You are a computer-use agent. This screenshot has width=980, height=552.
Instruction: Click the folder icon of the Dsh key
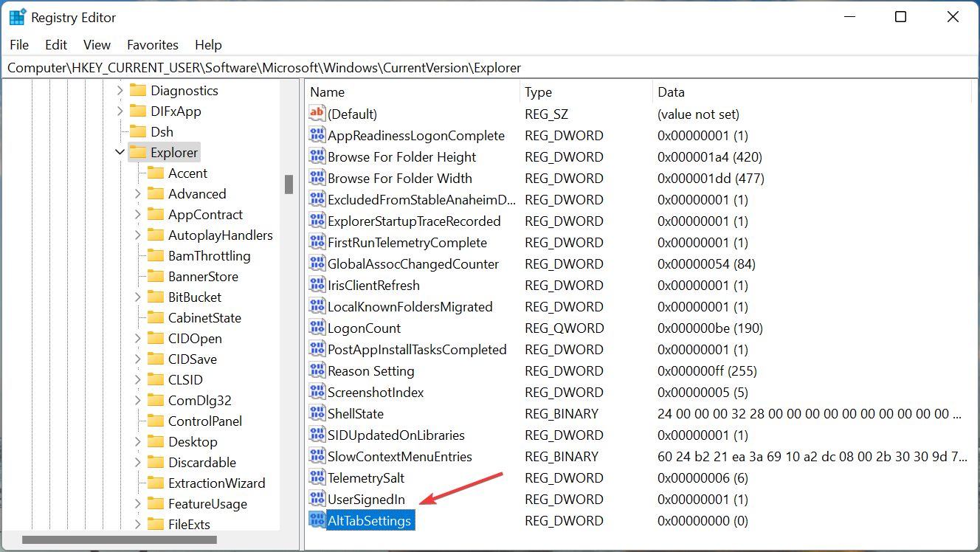pyautogui.click(x=138, y=131)
